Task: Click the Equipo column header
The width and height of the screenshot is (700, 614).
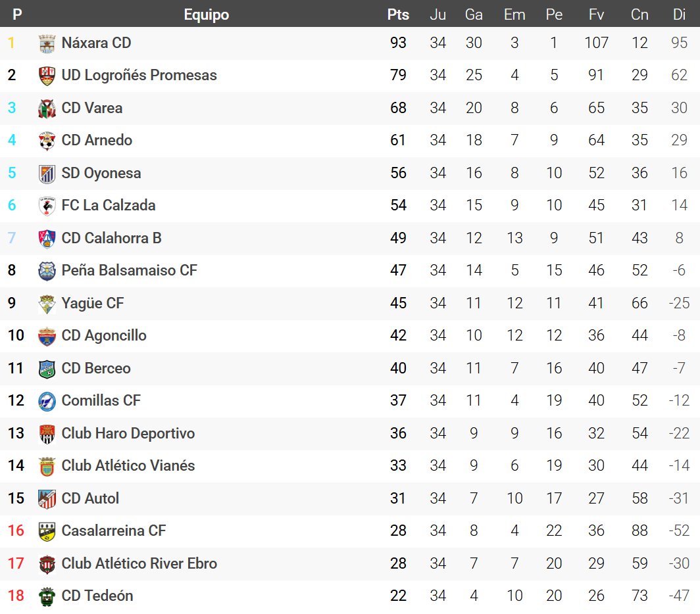Action: (x=207, y=14)
